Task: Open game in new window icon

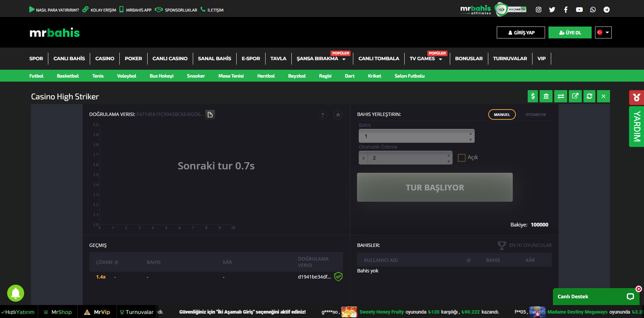Action: click(x=575, y=96)
